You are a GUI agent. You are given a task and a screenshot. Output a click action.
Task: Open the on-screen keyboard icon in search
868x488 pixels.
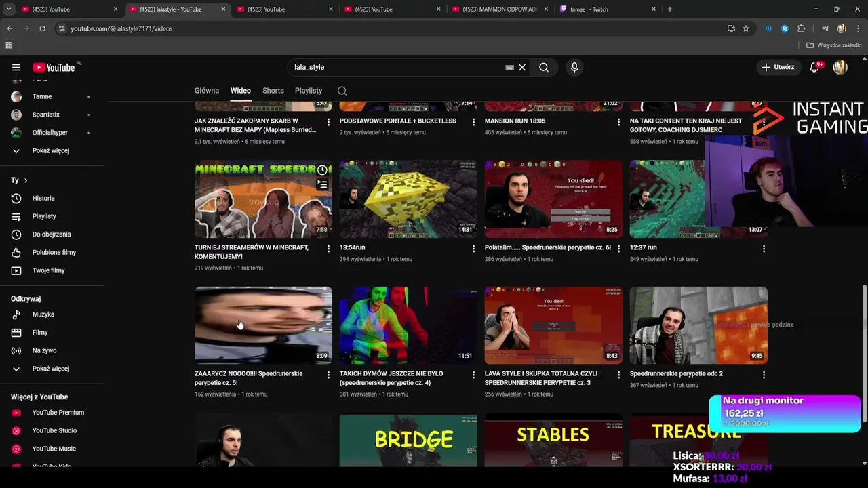click(x=509, y=68)
